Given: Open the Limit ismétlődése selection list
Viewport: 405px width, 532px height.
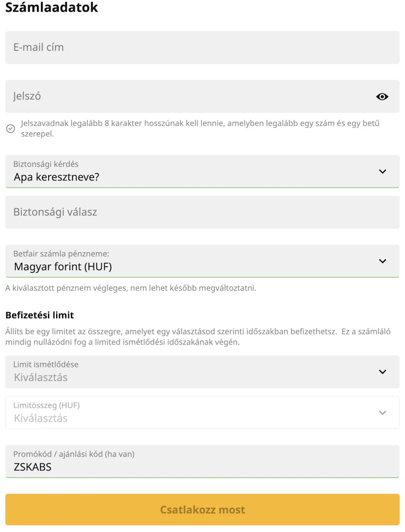Looking at the screenshot, I should (x=192, y=372).
